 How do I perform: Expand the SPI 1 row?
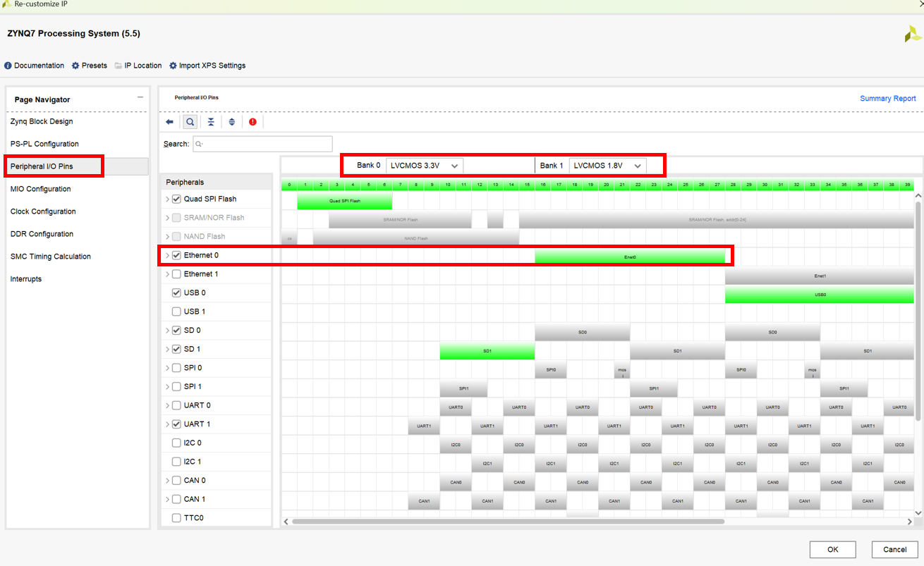pyautogui.click(x=167, y=387)
